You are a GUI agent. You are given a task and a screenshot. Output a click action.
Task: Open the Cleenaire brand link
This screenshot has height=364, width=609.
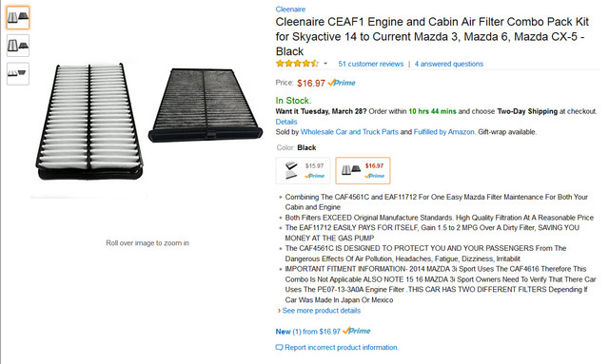(x=290, y=10)
